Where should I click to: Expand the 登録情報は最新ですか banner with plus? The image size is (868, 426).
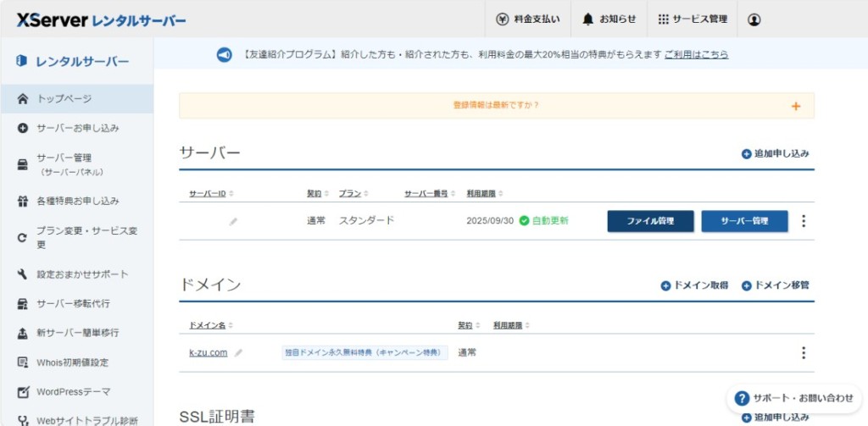tap(795, 106)
